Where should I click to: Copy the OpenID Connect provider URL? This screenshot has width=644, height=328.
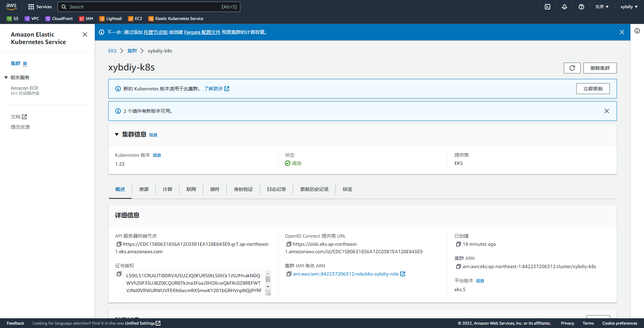click(289, 244)
